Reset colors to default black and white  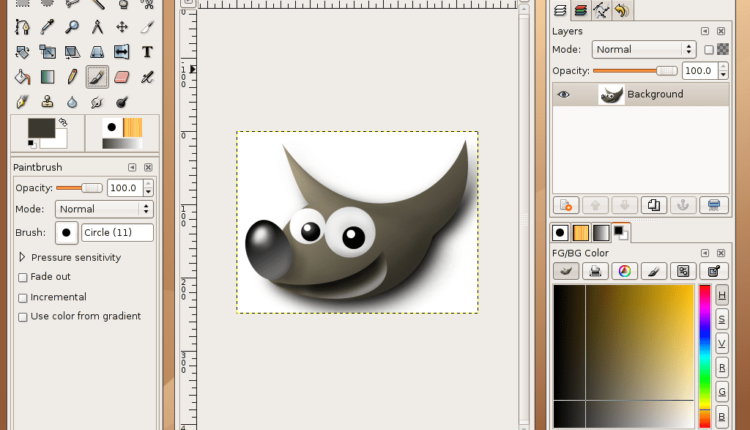(32, 143)
